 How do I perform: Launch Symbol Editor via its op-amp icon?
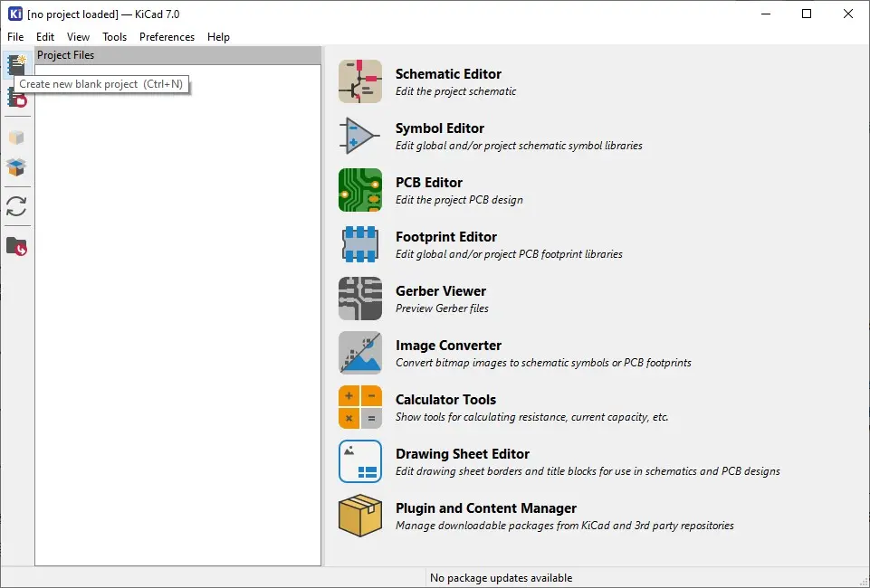[x=360, y=136]
